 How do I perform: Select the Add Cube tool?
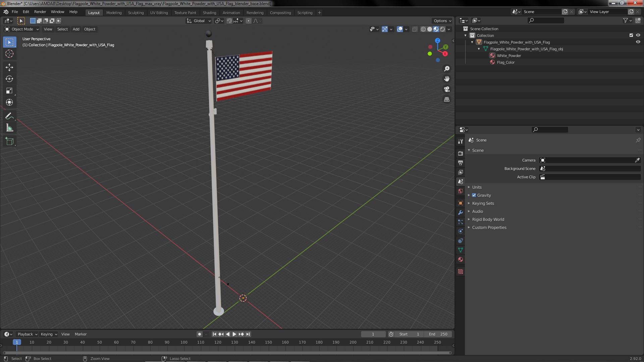9,141
